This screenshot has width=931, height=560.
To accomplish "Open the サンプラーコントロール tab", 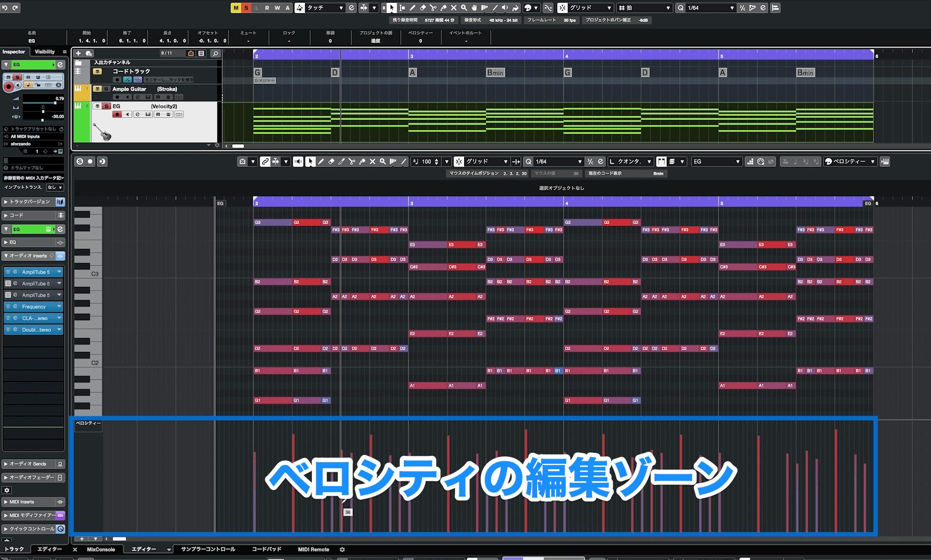I will click(208, 549).
